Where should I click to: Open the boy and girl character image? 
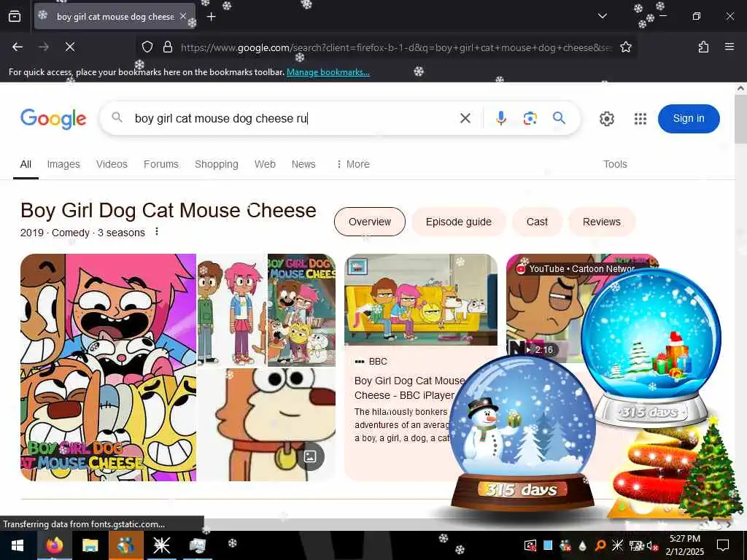coord(232,310)
